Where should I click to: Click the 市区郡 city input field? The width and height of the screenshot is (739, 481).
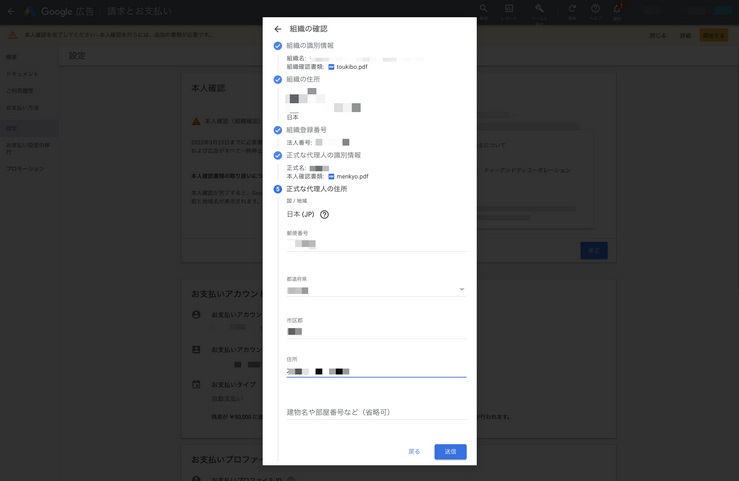point(376,331)
